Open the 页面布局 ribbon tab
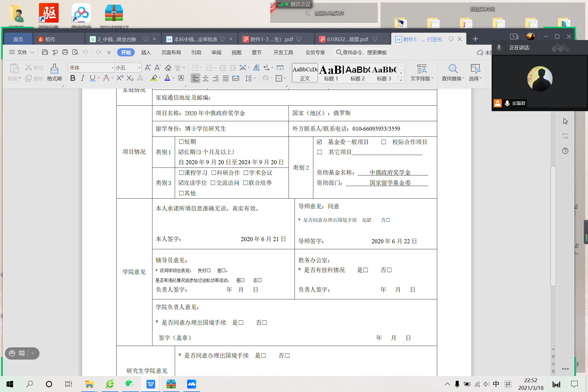The width and height of the screenshot is (588, 392). click(171, 52)
